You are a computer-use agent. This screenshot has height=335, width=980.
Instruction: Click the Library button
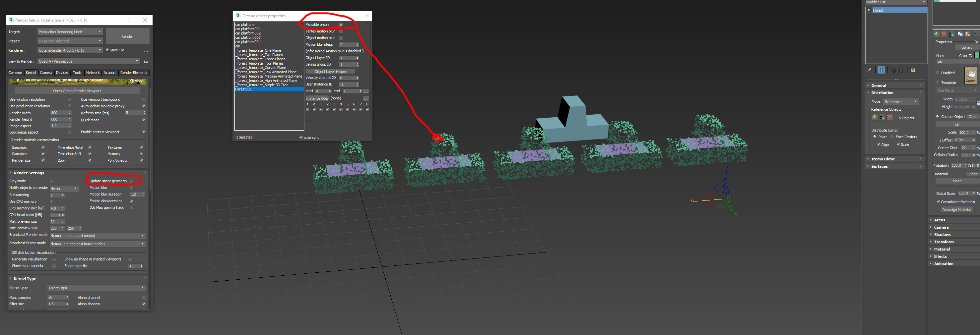point(966,47)
